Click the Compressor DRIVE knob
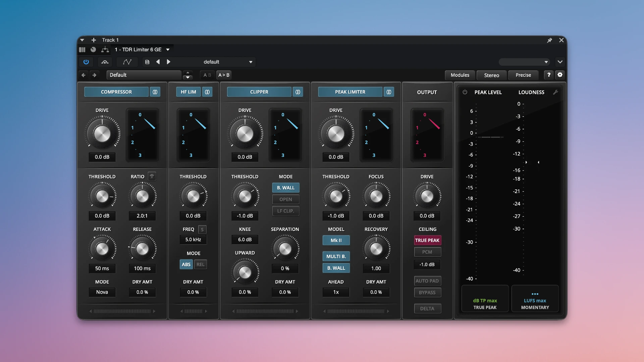The image size is (644, 362). [x=102, y=134]
